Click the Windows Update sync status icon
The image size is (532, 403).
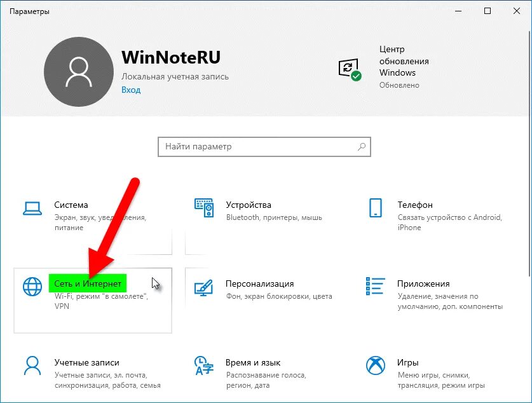pyautogui.click(x=350, y=69)
